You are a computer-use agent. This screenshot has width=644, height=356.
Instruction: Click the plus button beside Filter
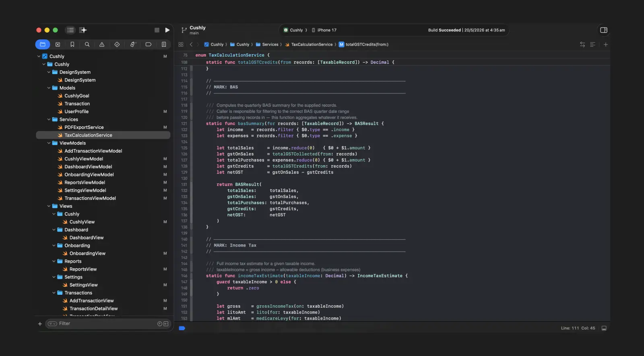click(40, 324)
